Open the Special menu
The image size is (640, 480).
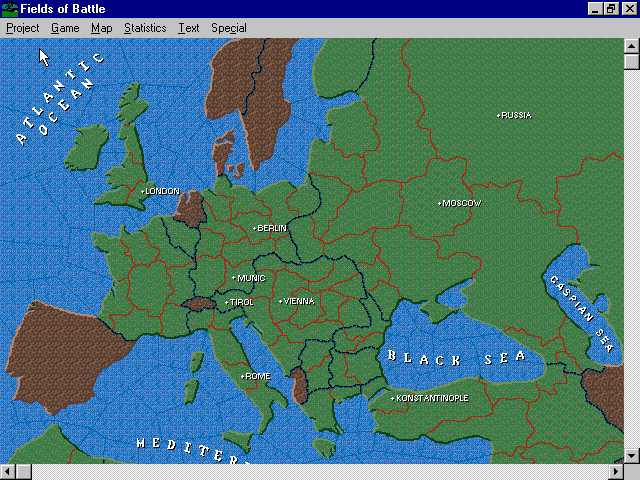[229, 28]
